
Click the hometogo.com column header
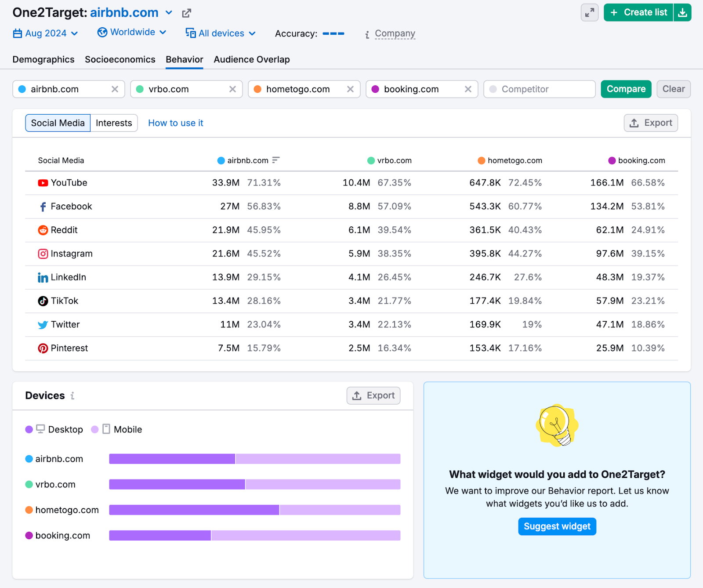(x=510, y=160)
